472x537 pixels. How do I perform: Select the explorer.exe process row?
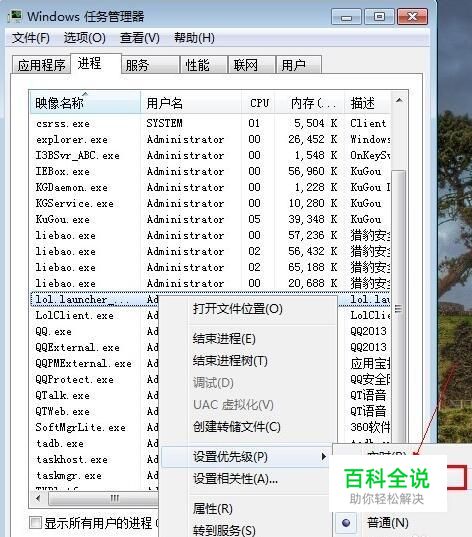(211, 139)
